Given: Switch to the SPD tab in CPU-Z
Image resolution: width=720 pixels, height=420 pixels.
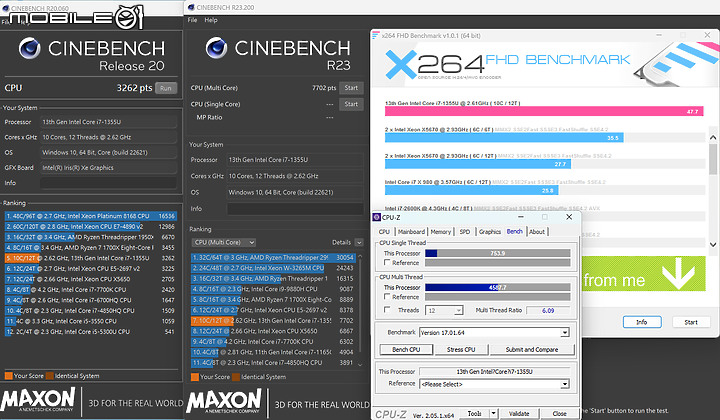Looking at the screenshot, I should (x=465, y=232).
